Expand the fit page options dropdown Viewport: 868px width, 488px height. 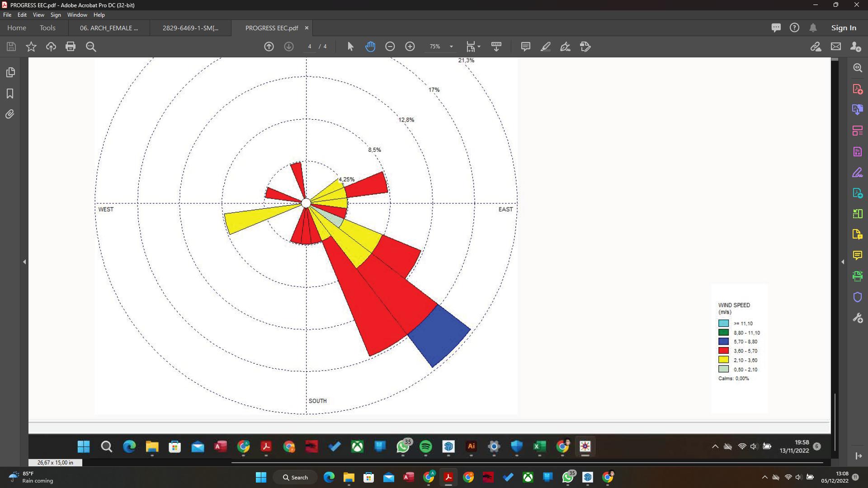(x=479, y=47)
